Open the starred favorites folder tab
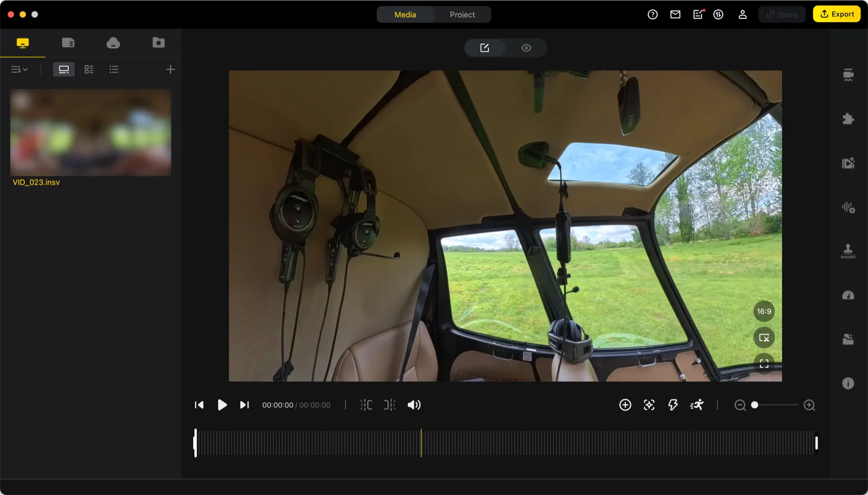Screen dimensions: 868x495 (158, 43)
